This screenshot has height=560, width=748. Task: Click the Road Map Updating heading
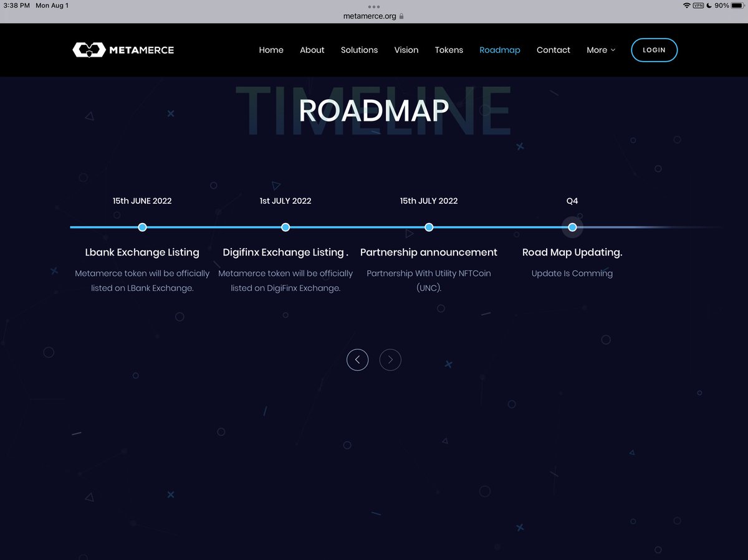[572, 252]
